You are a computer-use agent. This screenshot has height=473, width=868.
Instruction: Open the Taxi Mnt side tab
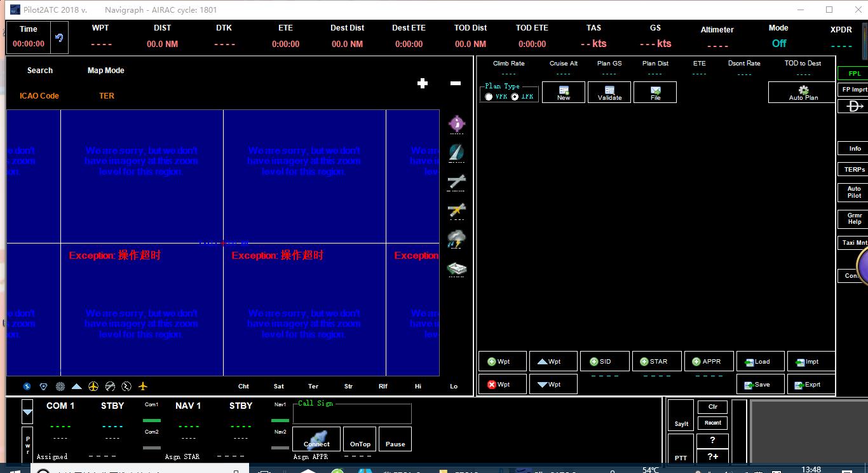(x=854, y=242)
